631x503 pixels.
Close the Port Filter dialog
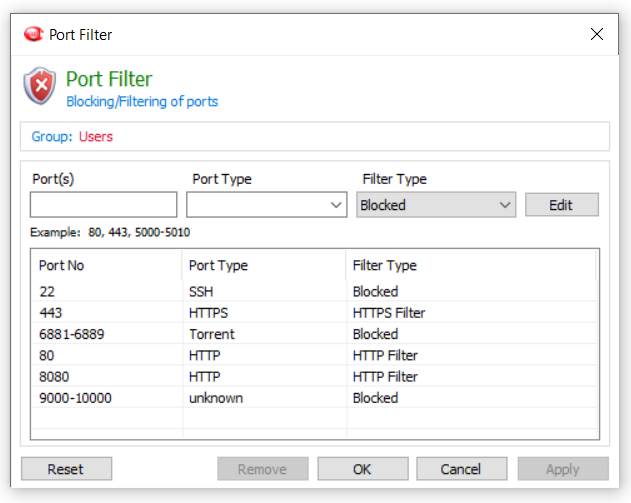coord(596,34)
